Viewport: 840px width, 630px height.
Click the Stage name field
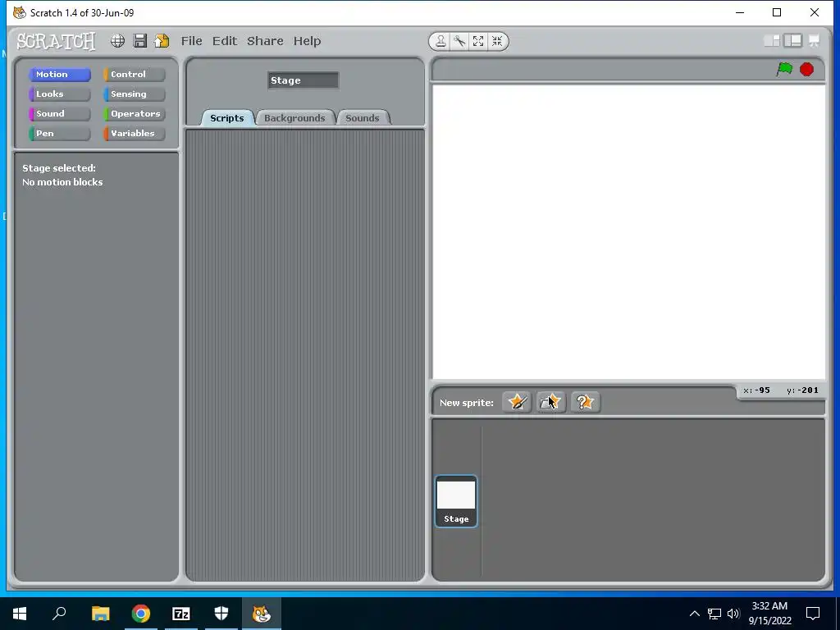[304, 80]
